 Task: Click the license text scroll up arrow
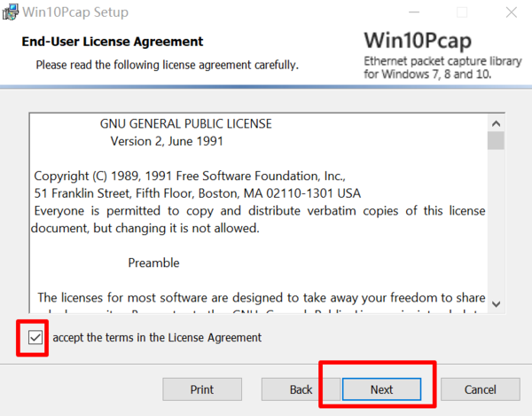pos(496,123)
